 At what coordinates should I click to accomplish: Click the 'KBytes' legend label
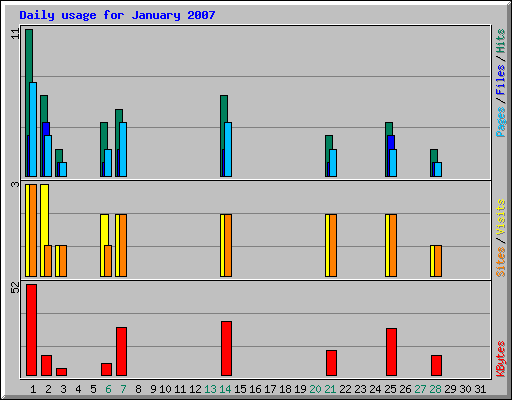[501, 359]
